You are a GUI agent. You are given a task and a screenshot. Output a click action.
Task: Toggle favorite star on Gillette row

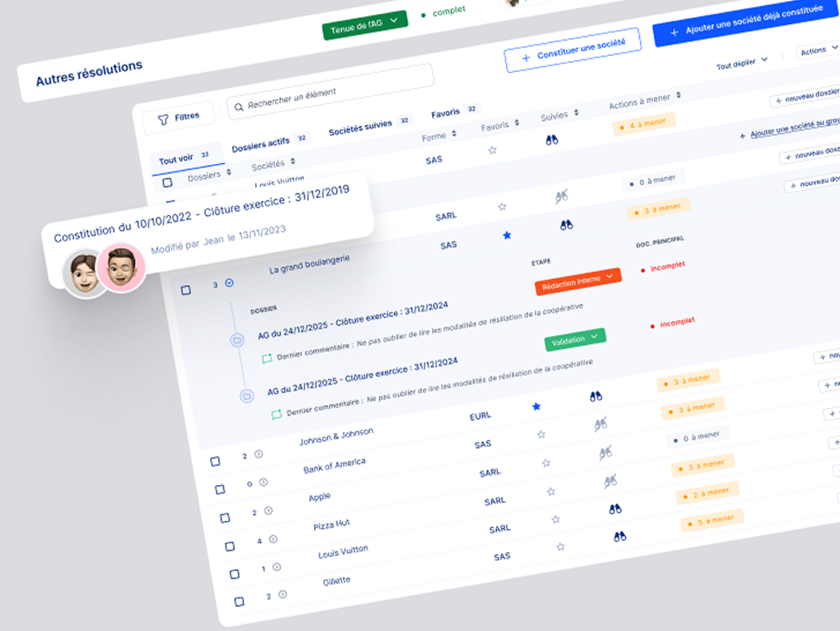click(x=560, y=546)
